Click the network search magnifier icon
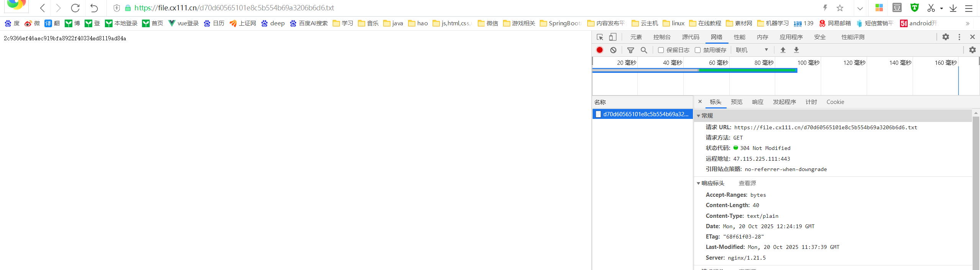The image size is (980, 270). 644,50
